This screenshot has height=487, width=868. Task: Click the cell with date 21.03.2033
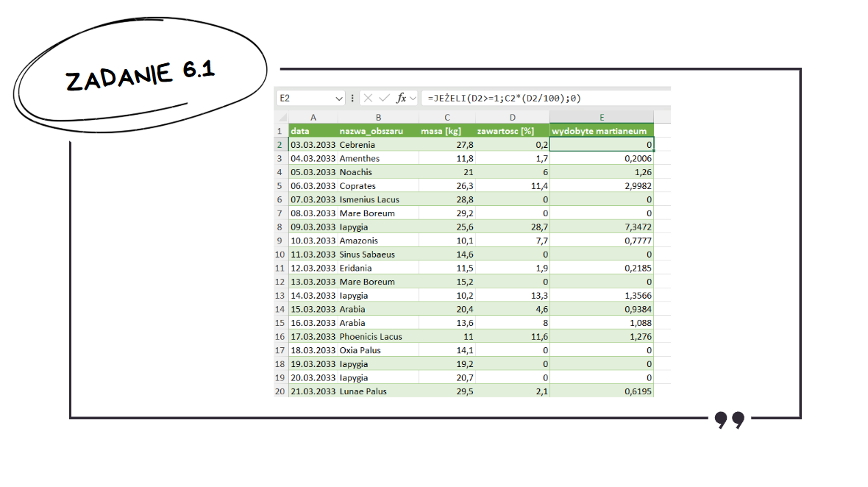pyautogui.click(x=313, y=391)
